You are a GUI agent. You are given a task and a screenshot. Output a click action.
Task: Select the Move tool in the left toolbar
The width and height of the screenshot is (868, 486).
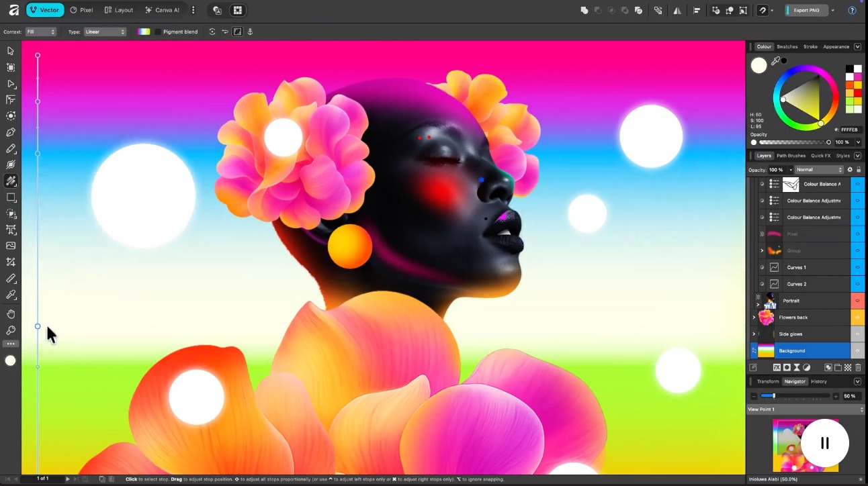10,50
